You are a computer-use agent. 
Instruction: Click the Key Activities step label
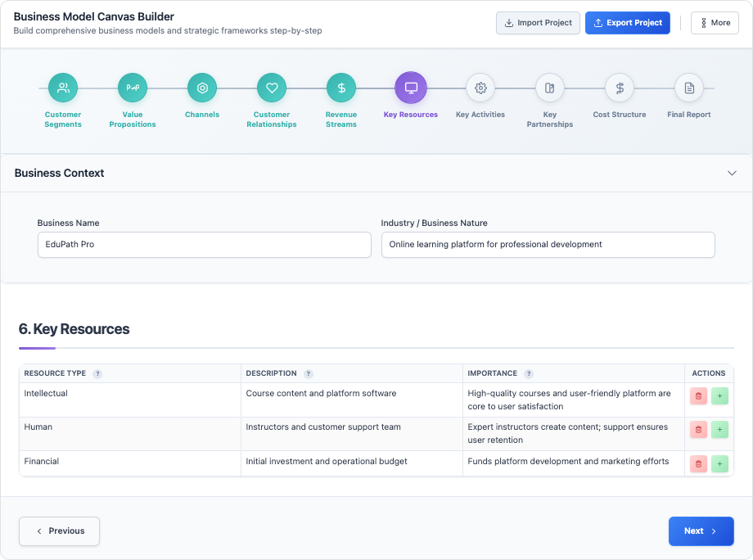coord(480,115)
